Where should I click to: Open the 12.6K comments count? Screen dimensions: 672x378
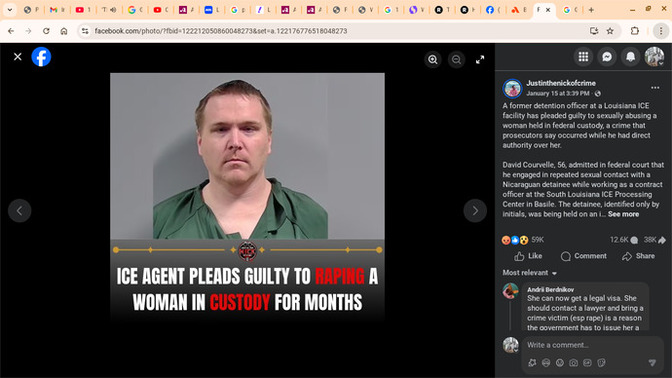624,240
